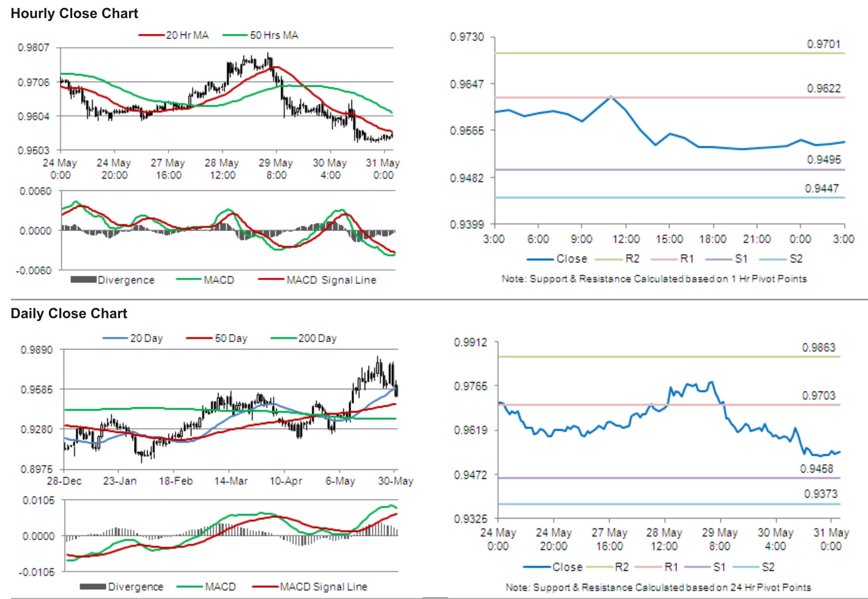Click the 0.9706 y-axis label

coord(33,82)
